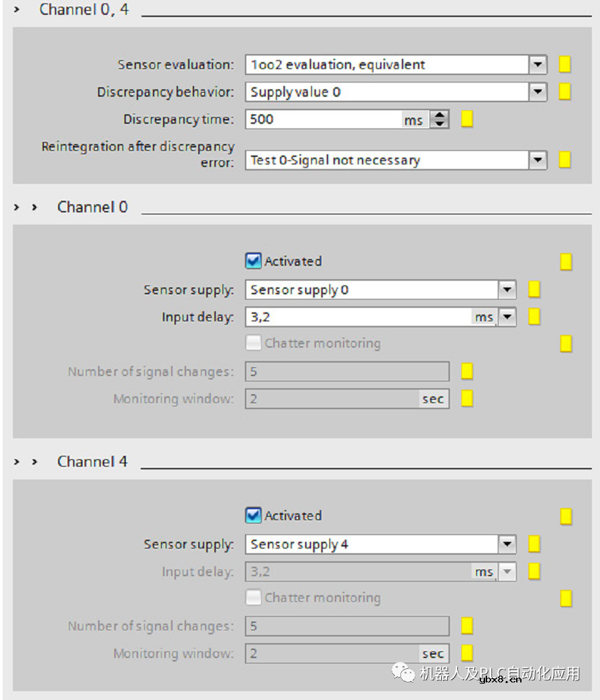Toggle Activated checkbox for Channel 4

[253, 515]
